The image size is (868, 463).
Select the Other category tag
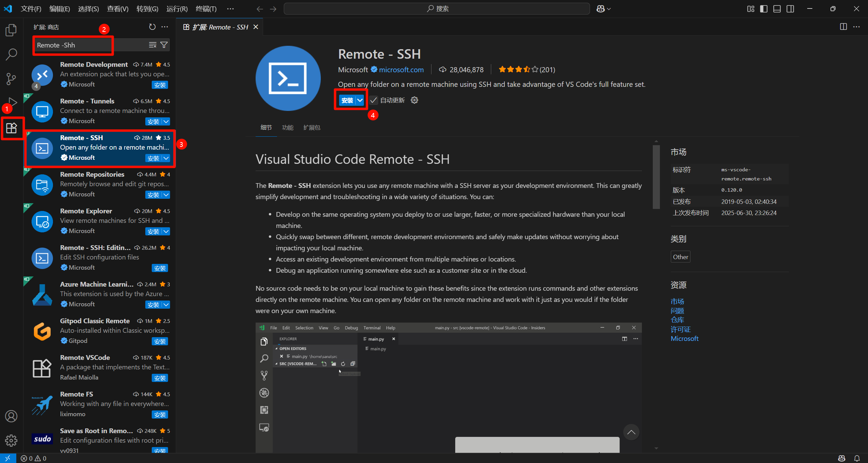[681, 257]
